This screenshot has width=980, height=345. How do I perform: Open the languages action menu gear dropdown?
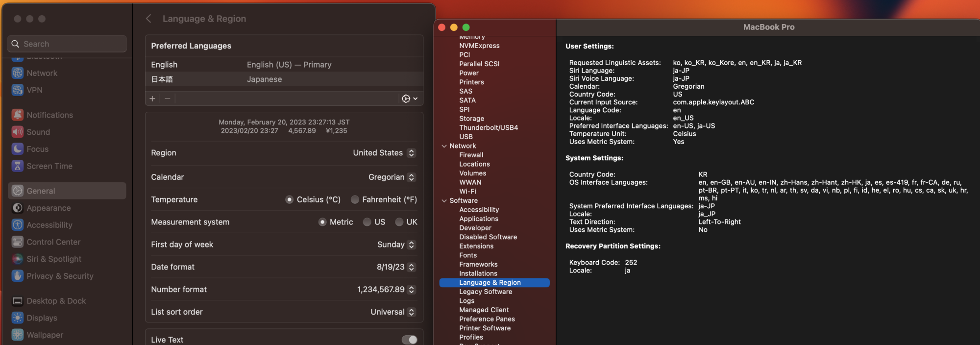click(410, 99)
